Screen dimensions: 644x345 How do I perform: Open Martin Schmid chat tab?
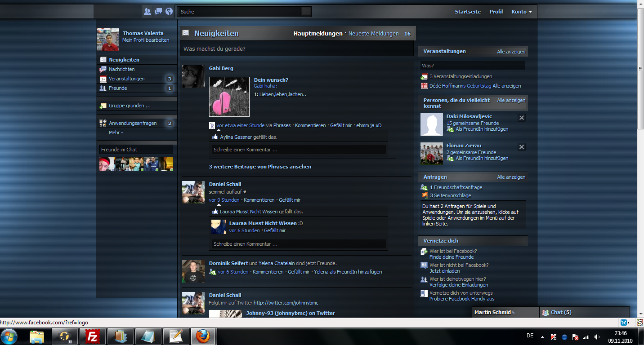click(505, 312)
